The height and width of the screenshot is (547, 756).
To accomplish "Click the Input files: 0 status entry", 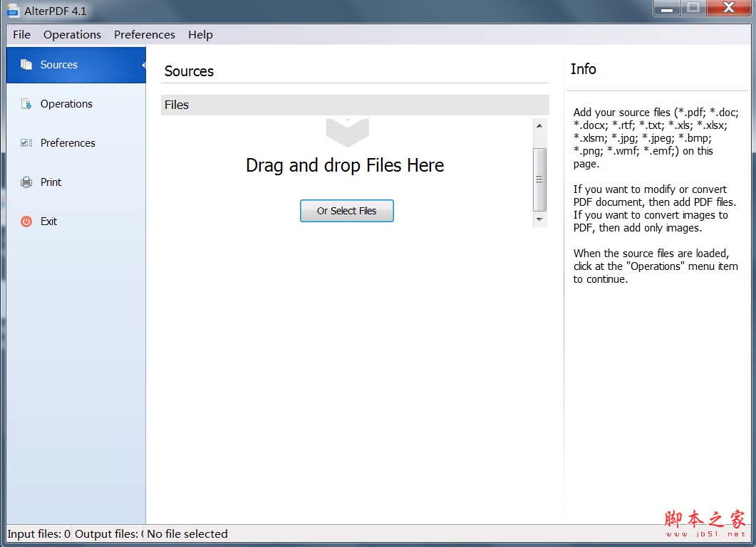I will [x=39, y=533].
